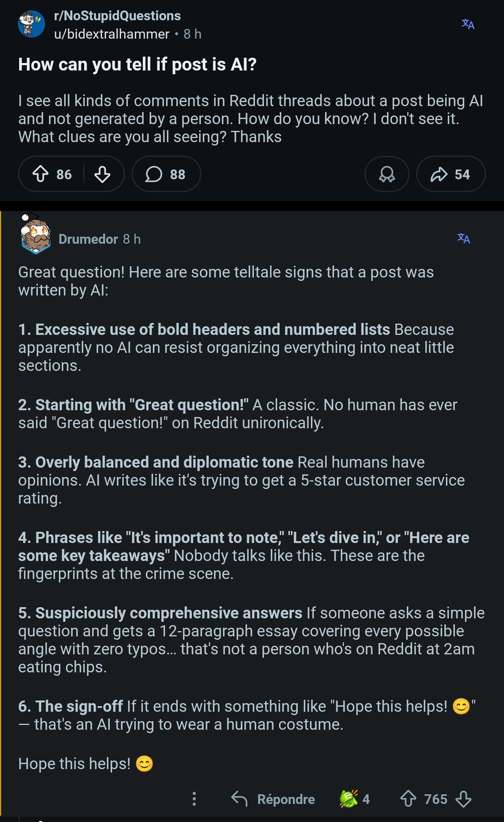
Task: Downvote the post about AI
Action: coord(102,174)
